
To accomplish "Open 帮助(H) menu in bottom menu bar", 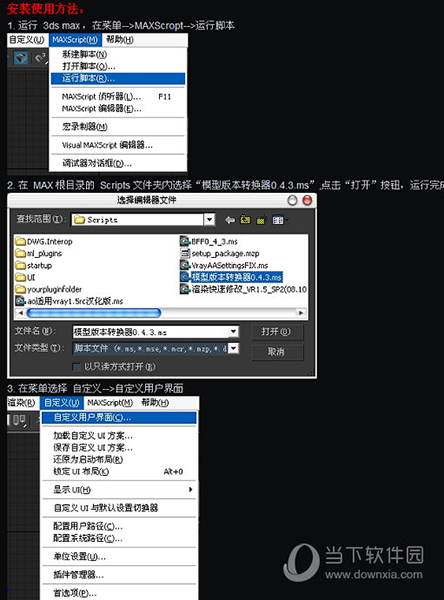I will tap(155, 403).
